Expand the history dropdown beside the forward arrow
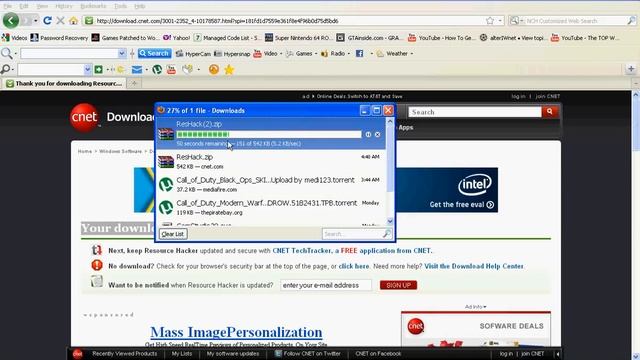Screen dimensions: 640x360 click(36, 20)
